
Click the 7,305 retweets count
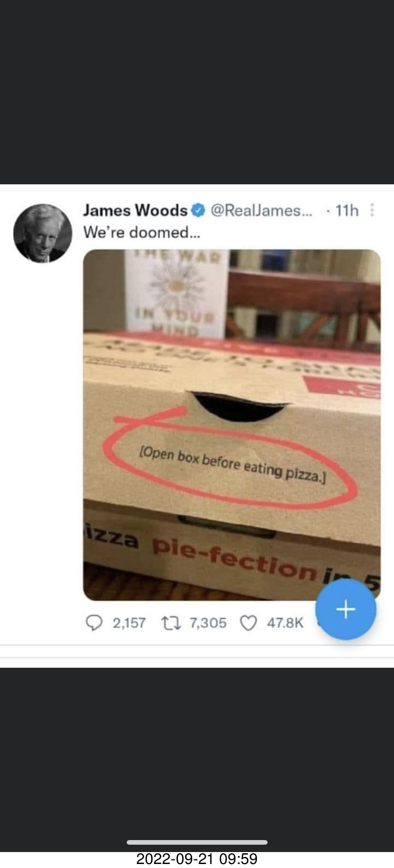point(208,623)
